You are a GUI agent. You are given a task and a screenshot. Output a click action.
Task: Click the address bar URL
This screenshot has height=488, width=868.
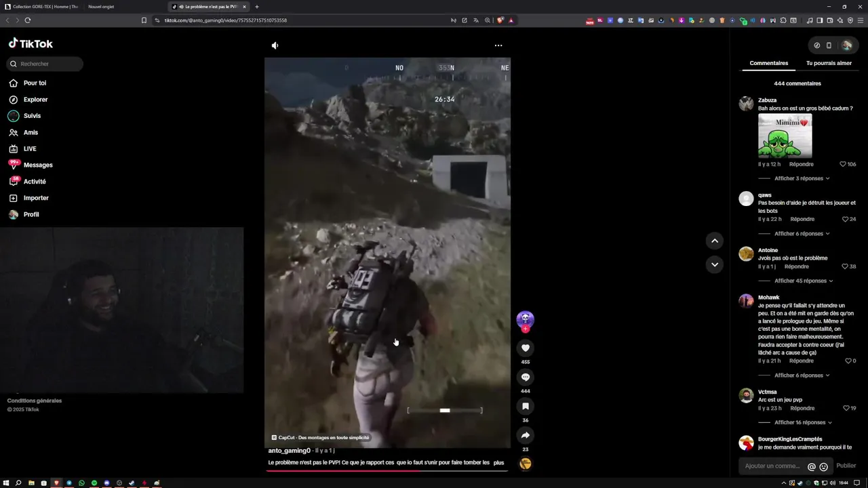(225, 20)
